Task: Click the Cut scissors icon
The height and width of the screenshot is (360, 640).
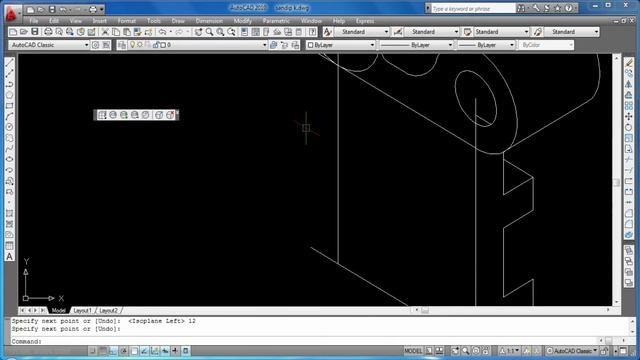Action: [x=105, y=32]
